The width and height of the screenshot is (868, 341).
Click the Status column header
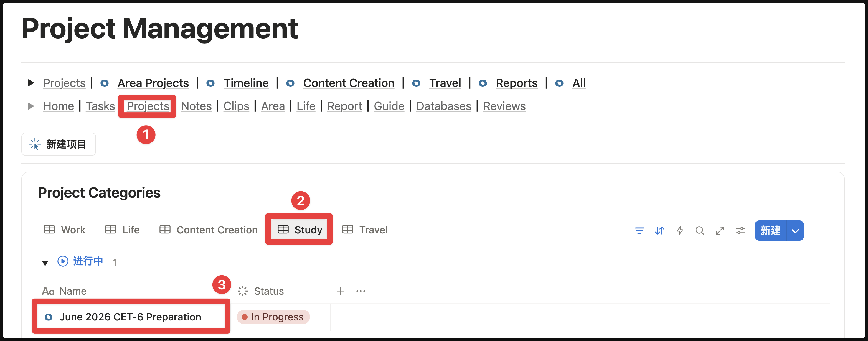(x=268, y=291)
